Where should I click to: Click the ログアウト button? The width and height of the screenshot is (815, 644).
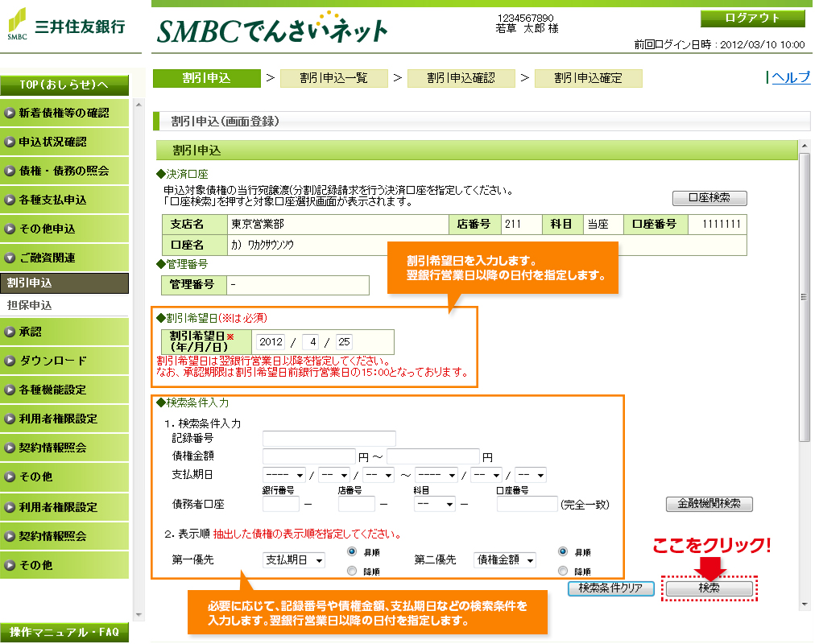[x=753, y=19]
